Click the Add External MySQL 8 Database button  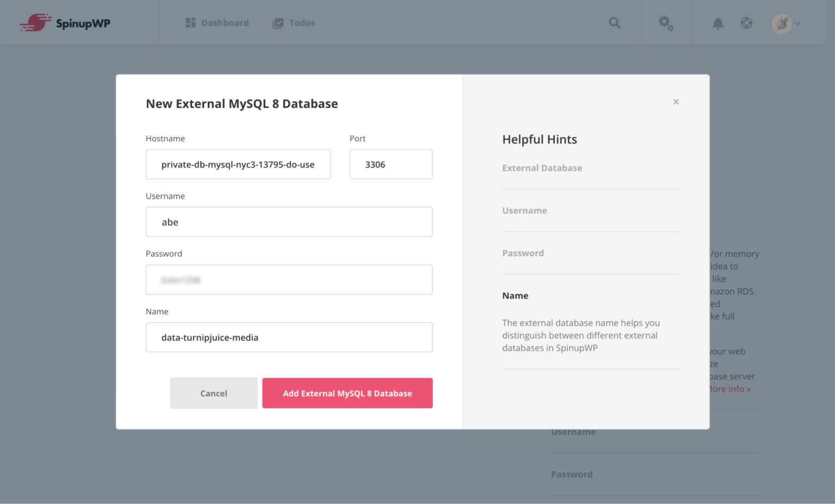tap(347, 393)
